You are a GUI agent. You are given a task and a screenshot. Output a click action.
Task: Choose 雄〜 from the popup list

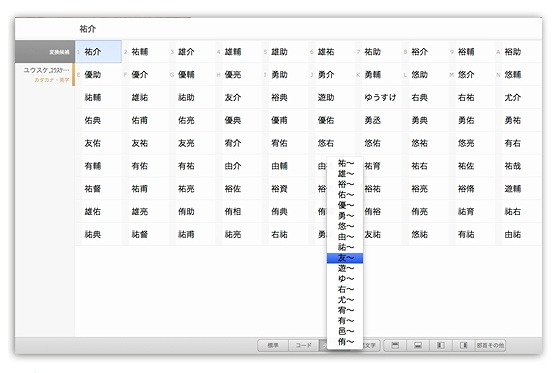tap(345, 174)
